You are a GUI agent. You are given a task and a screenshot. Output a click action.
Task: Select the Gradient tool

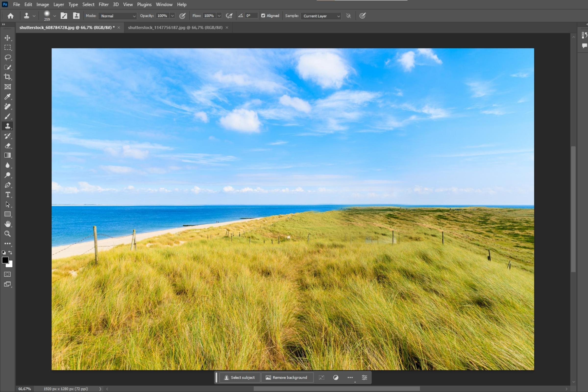click(8, 156)
